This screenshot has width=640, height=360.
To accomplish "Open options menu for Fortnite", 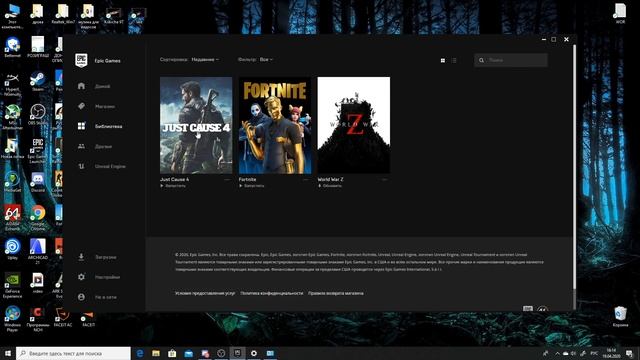I will [x=306, y=179].
